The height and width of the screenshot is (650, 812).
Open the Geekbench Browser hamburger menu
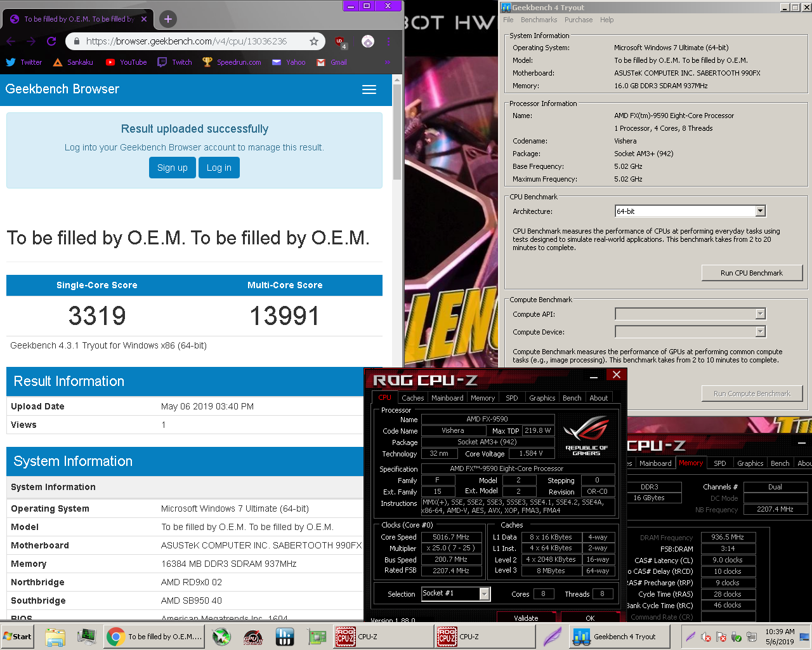tap(369, 90)
